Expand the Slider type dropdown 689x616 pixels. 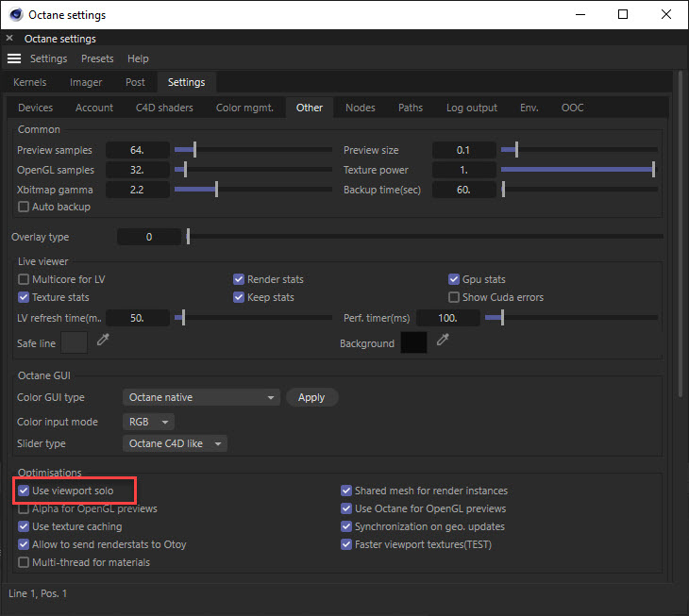[175, 443]
